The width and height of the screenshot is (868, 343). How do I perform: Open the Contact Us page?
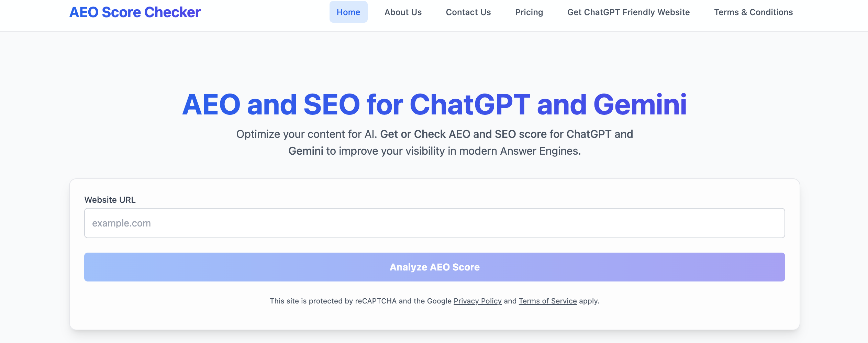coord(468,12)
